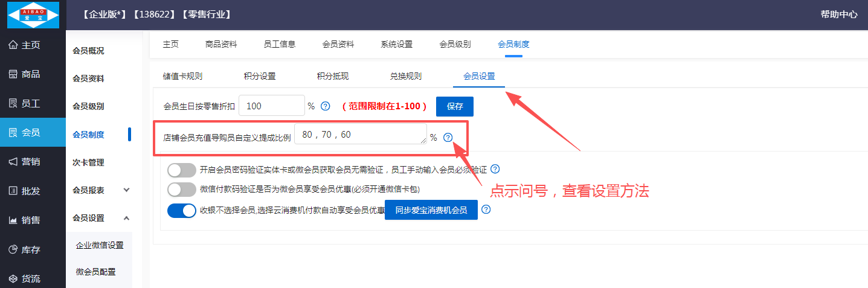This screenshot has height=288, width=868.
Task: Open the 库存 pie chart sidebar icon
Action: 13,249
